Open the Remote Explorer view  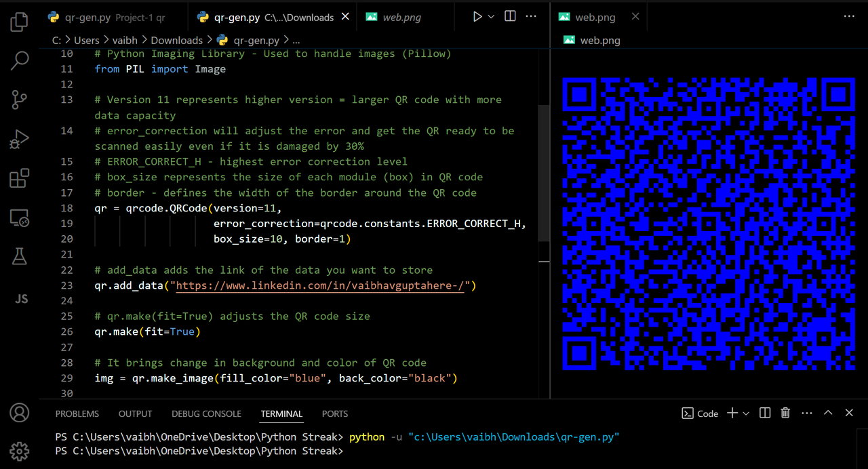(19, 218)
